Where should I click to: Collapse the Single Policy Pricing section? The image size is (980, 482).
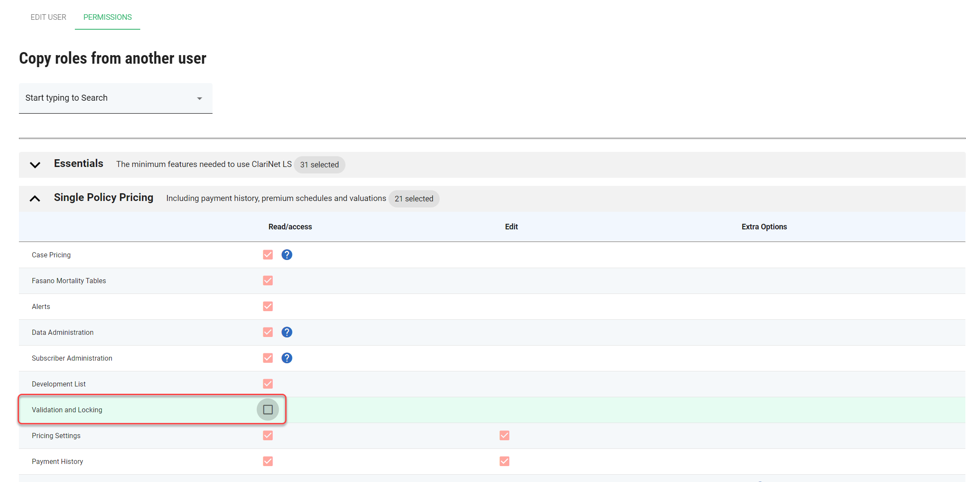pyautogui.click(x=35, y=198)
